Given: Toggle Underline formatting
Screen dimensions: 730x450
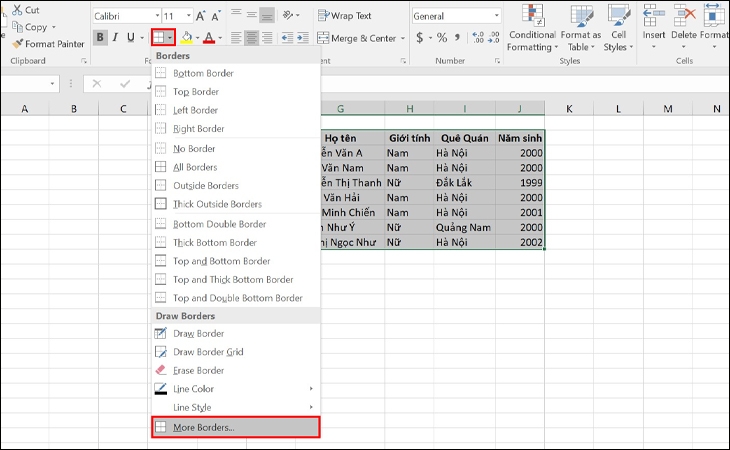Looking at the screenshot, I should point(131,37).
